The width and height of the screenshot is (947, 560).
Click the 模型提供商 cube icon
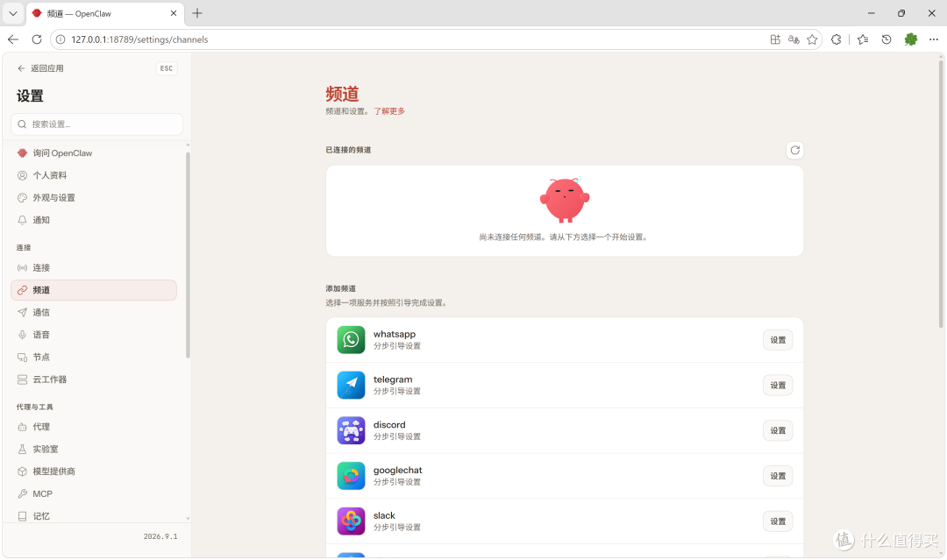tap(22, 471)
